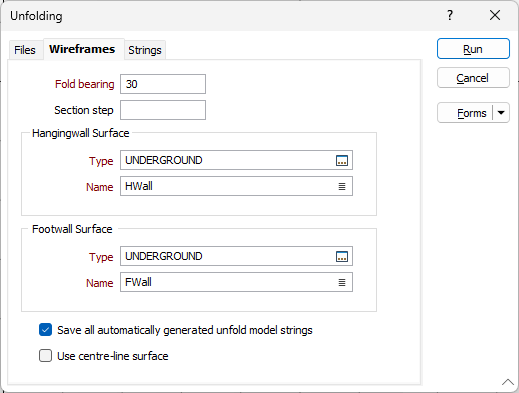Screen dimensions: 519x393
Task: Open Footwall Type browse ellipsis icon
Action: click(x=342, y=256)
